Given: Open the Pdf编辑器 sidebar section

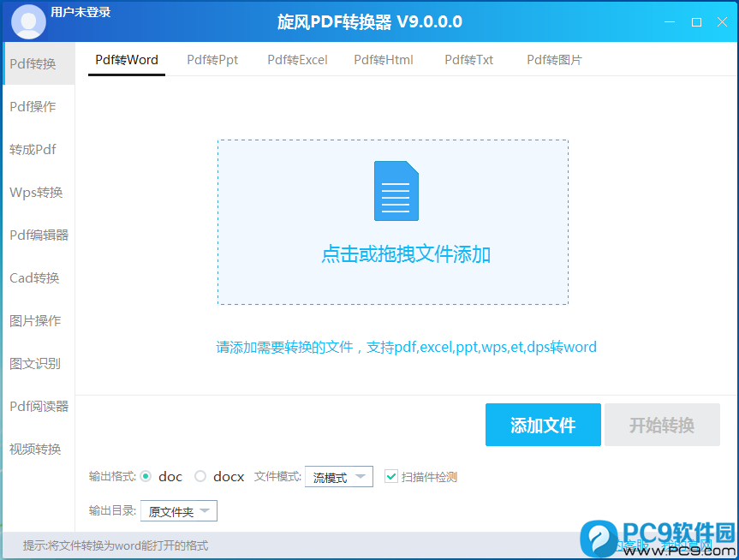Looking at the screenshot, I should pyautogui.click(x=39, y=235).
